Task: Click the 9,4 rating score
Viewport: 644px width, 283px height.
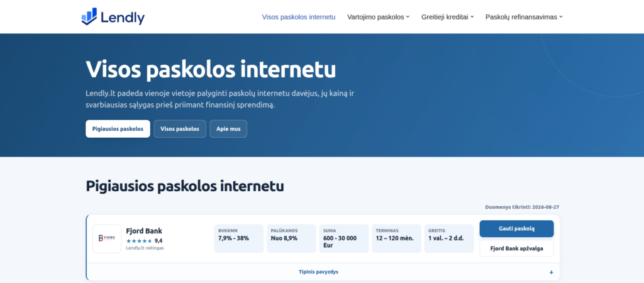Action: (x=158, y=241)
